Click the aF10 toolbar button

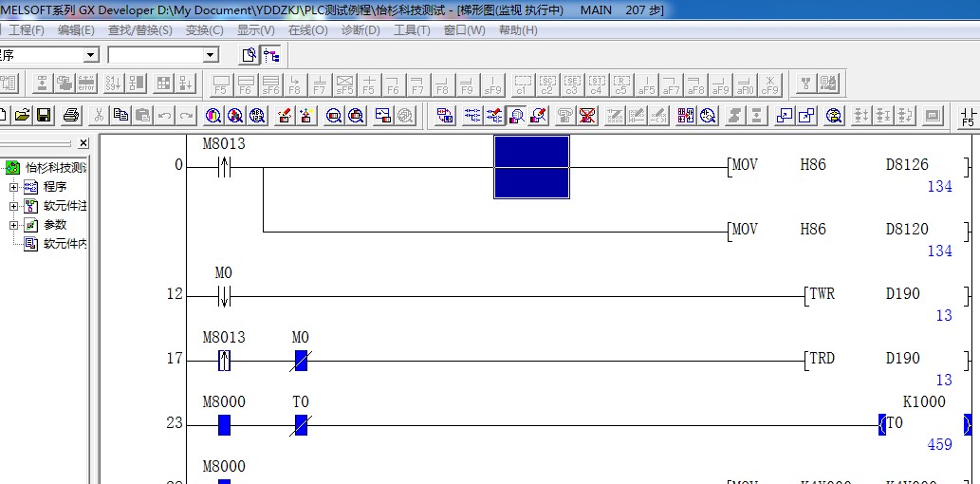[745, 85]
